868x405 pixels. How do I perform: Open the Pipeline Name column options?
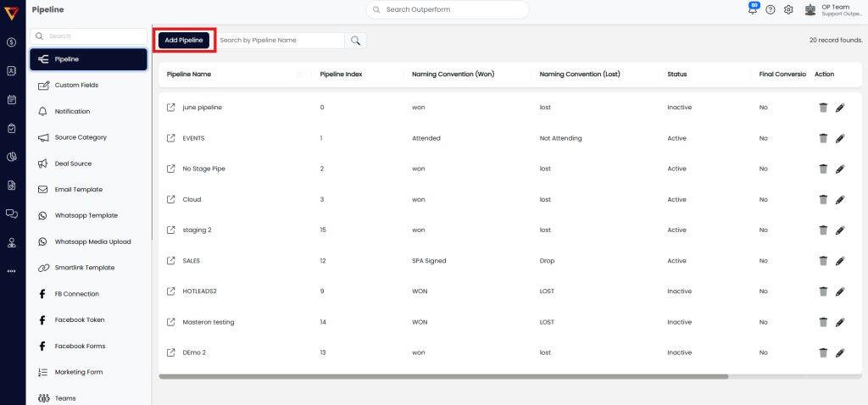(299, 75)
